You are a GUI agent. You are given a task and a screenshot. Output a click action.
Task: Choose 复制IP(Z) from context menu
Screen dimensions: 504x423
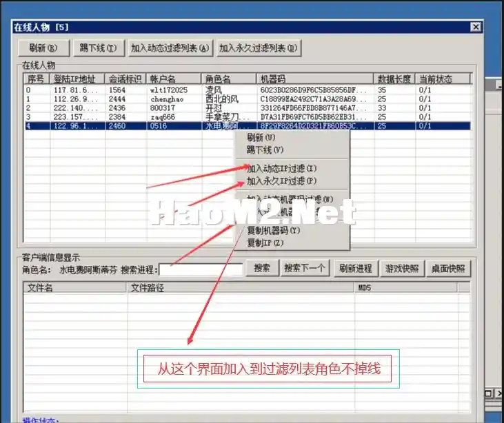[265, 243]
